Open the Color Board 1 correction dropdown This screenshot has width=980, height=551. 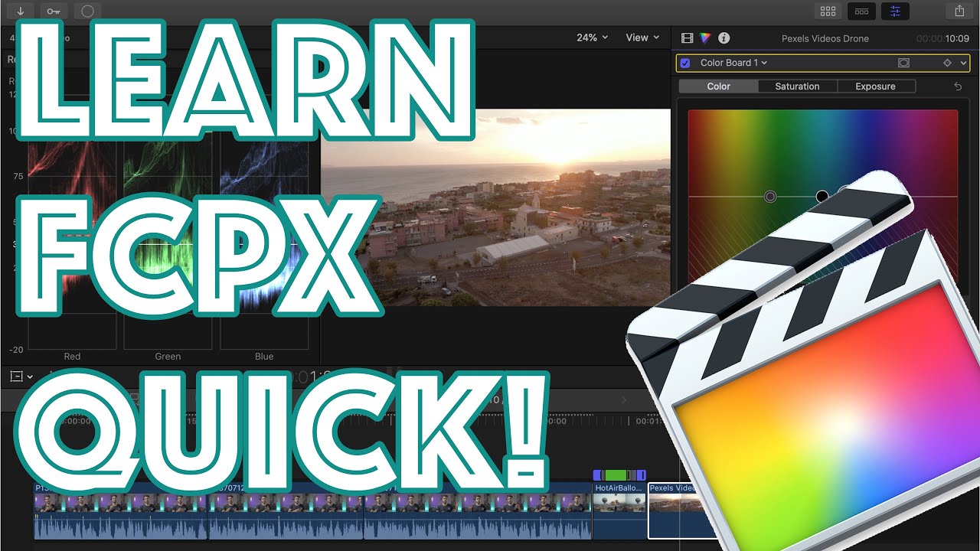click(733, 63)
